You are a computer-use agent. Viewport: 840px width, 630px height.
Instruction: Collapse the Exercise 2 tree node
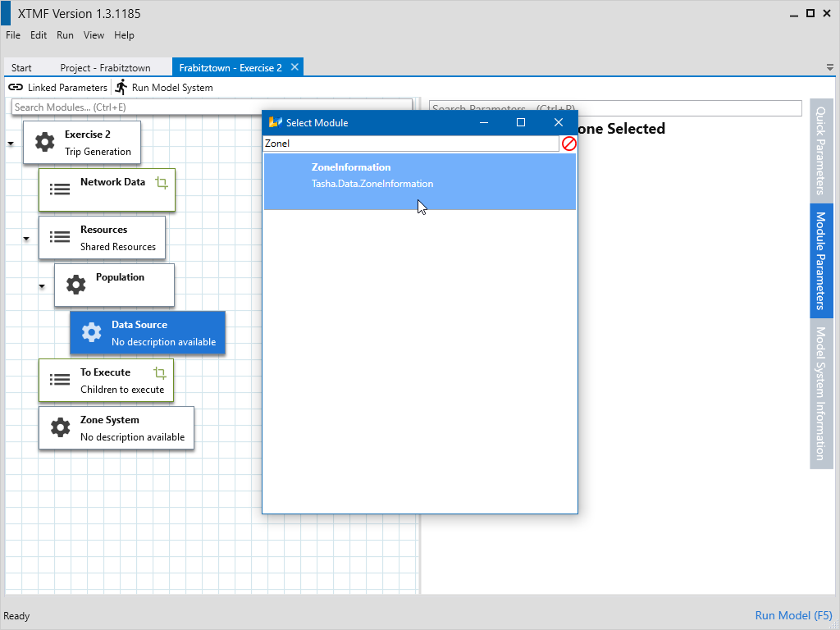(x=11, y=144)
